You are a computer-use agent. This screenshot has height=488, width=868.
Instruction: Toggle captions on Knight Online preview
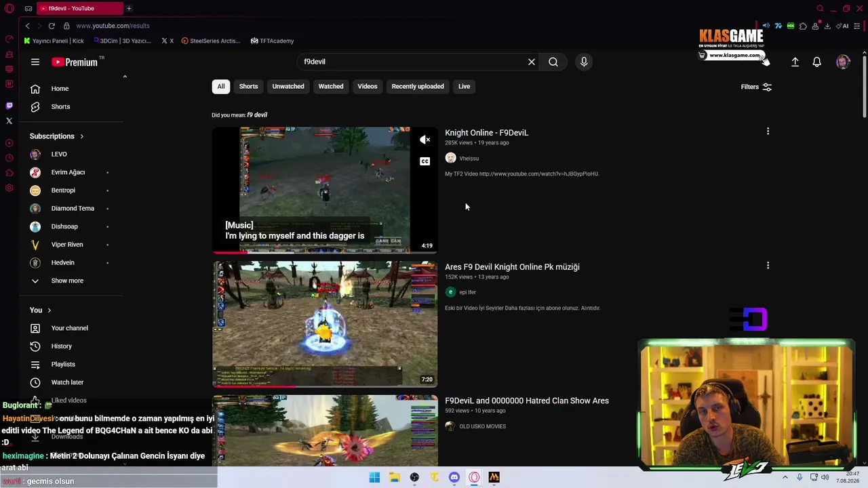425,161
